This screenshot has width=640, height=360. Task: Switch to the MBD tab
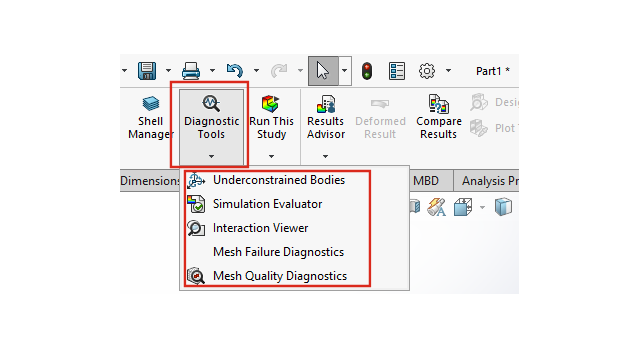pos(426,181)
